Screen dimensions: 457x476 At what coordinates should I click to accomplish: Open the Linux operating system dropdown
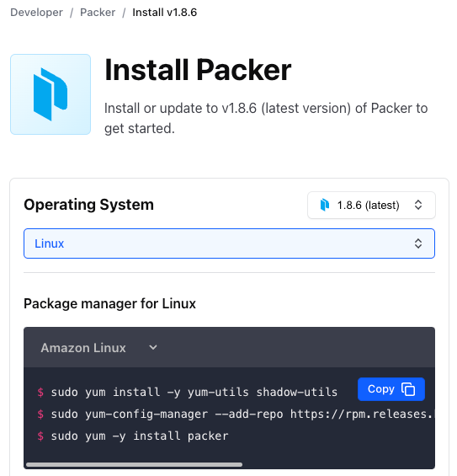[229, 243]
